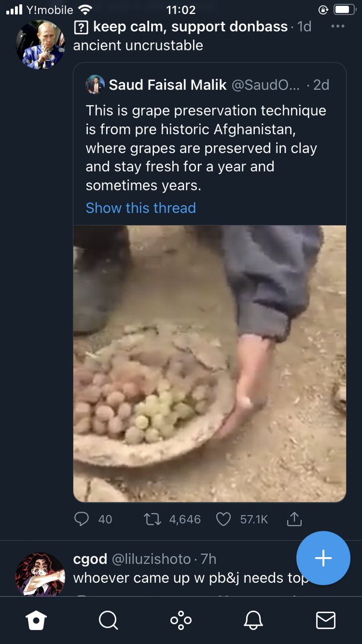The image size is (362, 644).
Task: Open the Search tab magnifier icon
Action: 108,620
